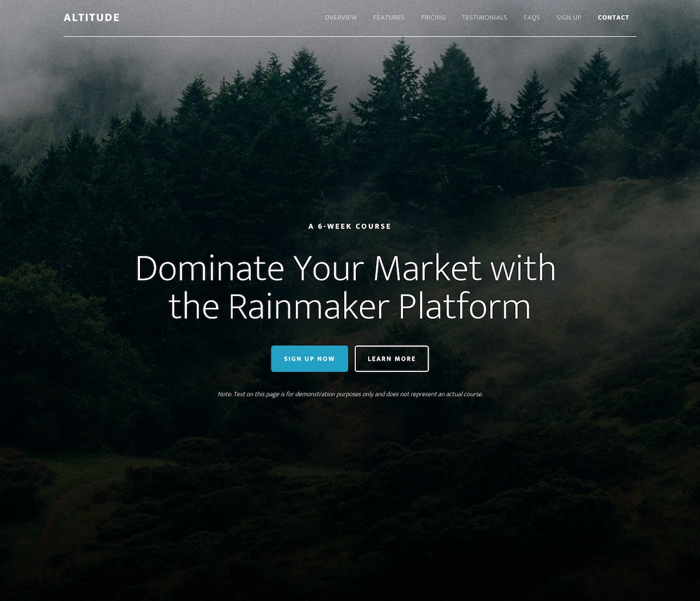The height and width of the screenshot is (601, 700).
Task: Go to the Features section
Action: tap(388, 17)
